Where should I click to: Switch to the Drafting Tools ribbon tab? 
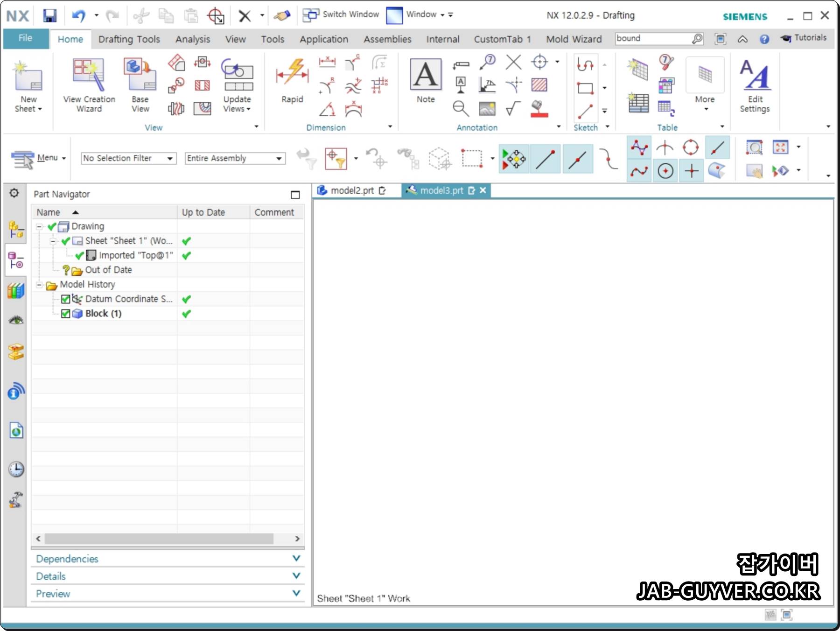[129, 39]
